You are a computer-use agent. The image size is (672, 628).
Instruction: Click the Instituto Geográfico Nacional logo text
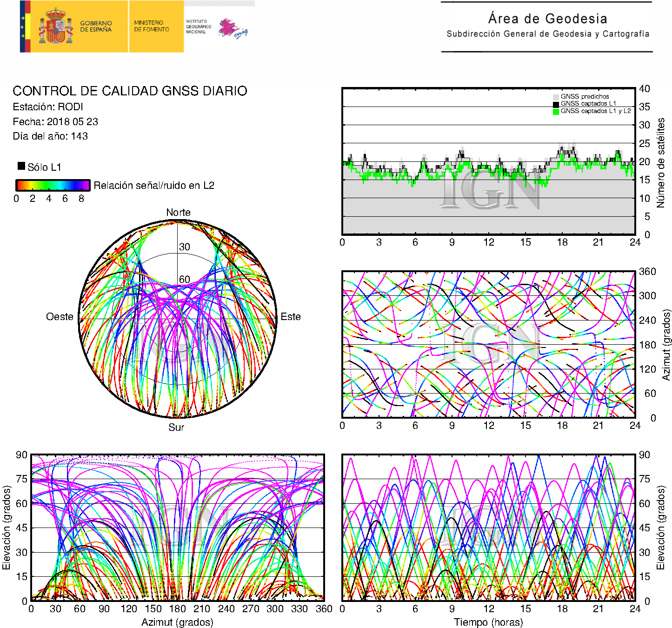pyautogui.click(x=198, y=27)
